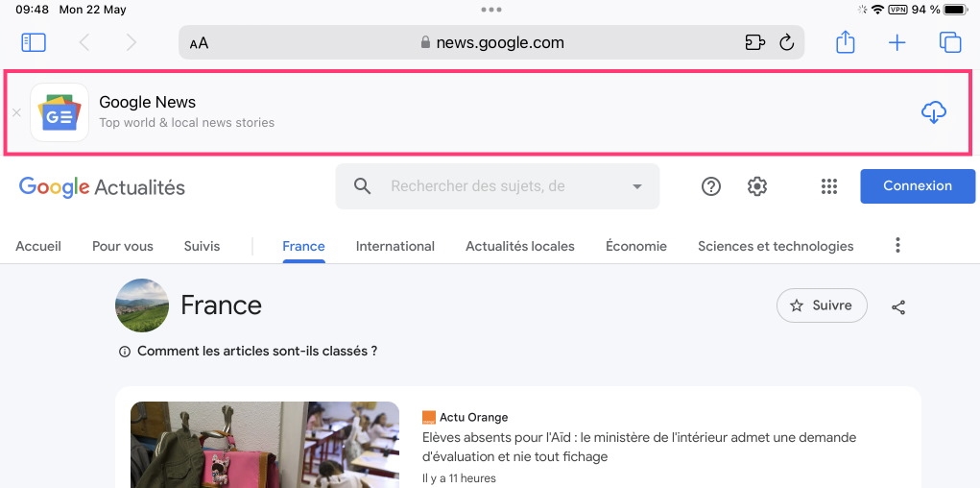Click the Google Actualités logo
This screenshot has width=980, height=488.
(x=102, y=187)
